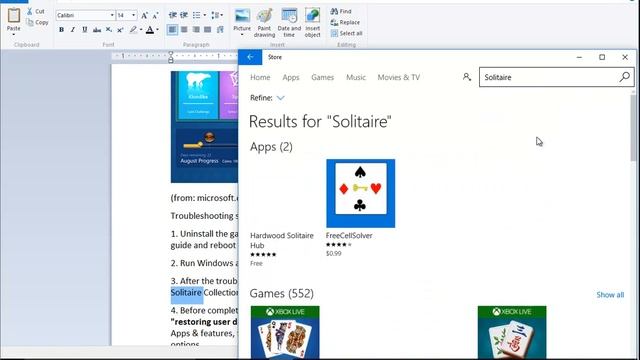640x360 pixels.
Task: Click Replace in the Editing group
Action: point(345,22)
